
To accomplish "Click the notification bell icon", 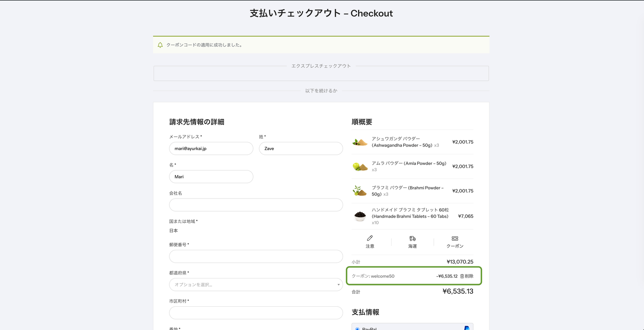I will 160,45.
